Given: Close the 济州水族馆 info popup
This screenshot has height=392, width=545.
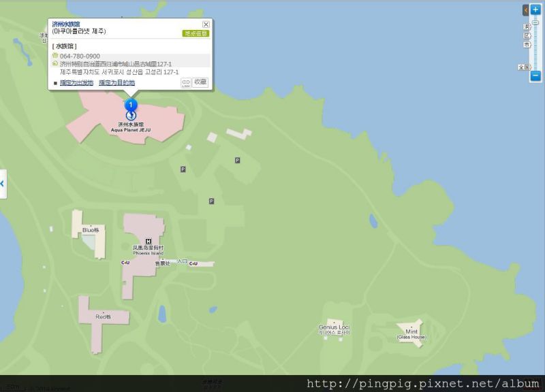Looking at the screenshot, I should (x=206, y=24).
